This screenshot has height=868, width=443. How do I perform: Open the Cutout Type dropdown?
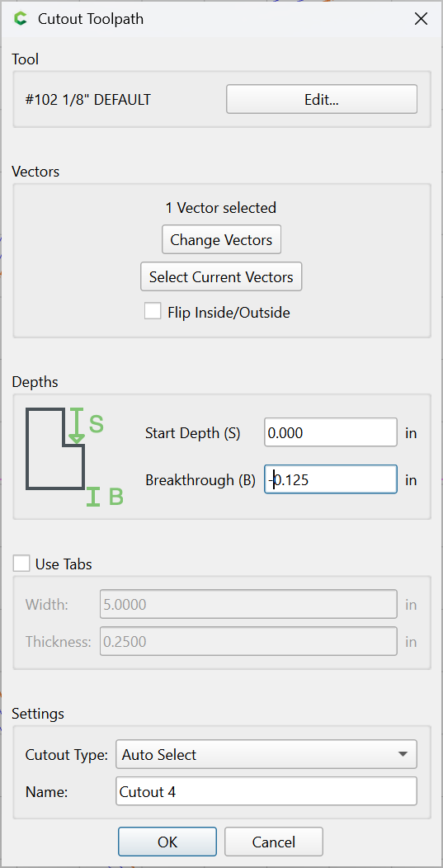click(x=266, y=754)
